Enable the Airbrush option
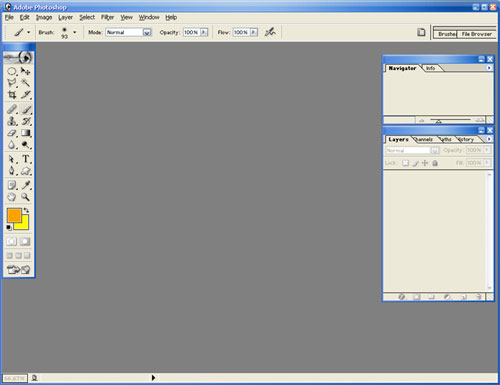This screenshot has height=385, width=500. pos(270,32)
